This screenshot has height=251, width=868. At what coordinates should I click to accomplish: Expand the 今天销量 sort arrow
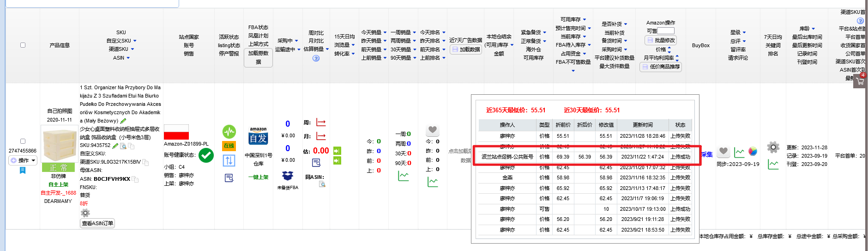pyautogui.click(x=385, y=32)
